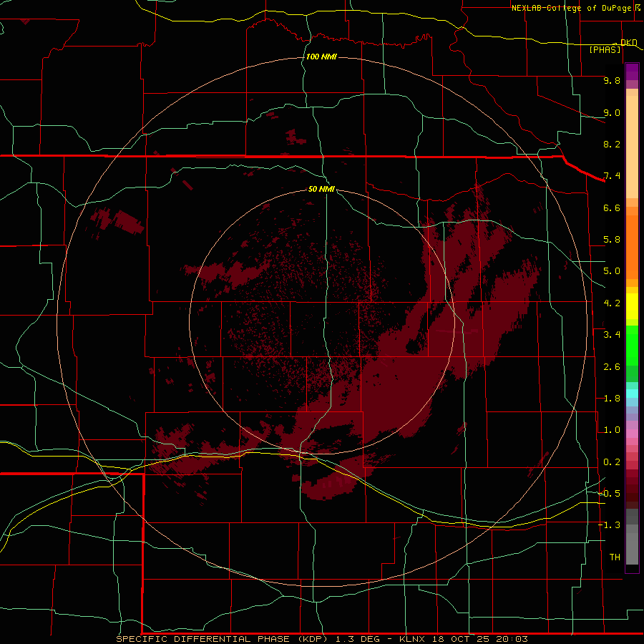
Task: Click the 1.8 value on the scale
Action: click(612, 399)
